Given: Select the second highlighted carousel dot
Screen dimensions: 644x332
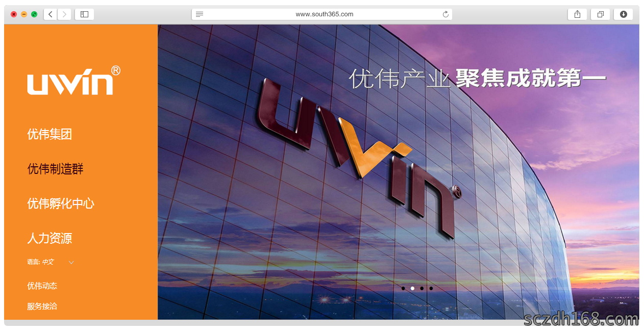Looking at the screenshot, I should 412,288.
